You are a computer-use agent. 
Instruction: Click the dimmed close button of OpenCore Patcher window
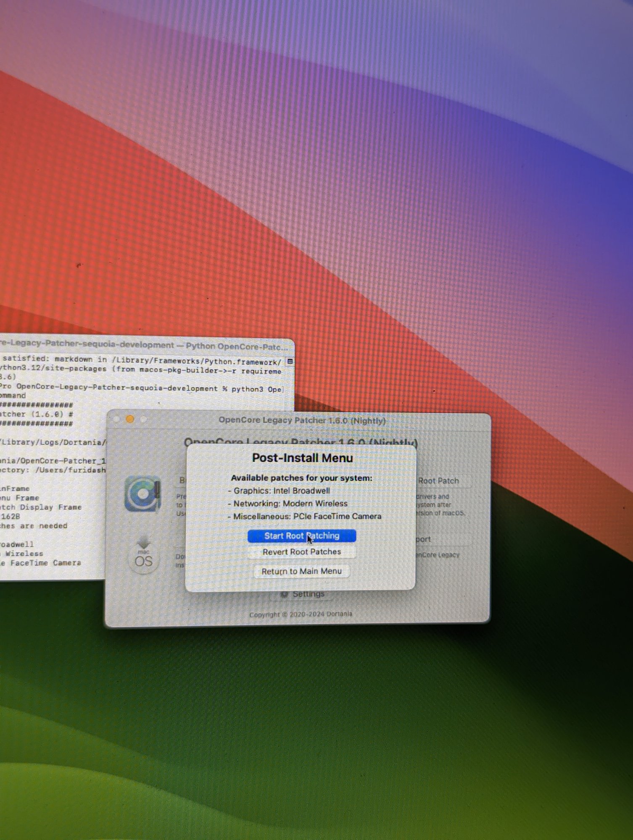[x=117, y=419]
